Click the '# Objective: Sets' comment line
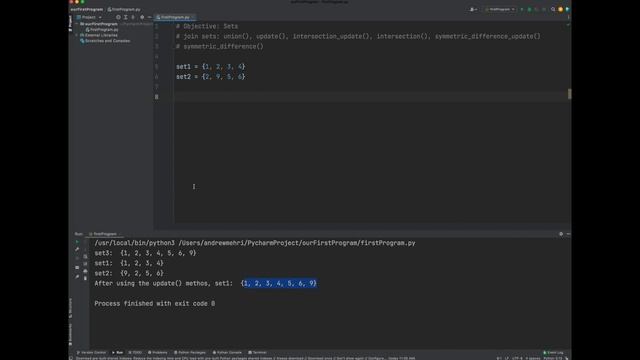The image size is (640, 360). [207, 26]
